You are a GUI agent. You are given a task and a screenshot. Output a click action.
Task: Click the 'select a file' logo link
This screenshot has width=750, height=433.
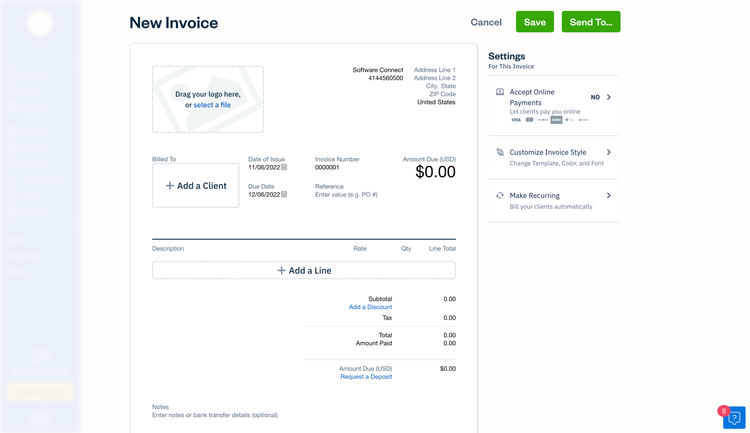[x=212, y=105]
